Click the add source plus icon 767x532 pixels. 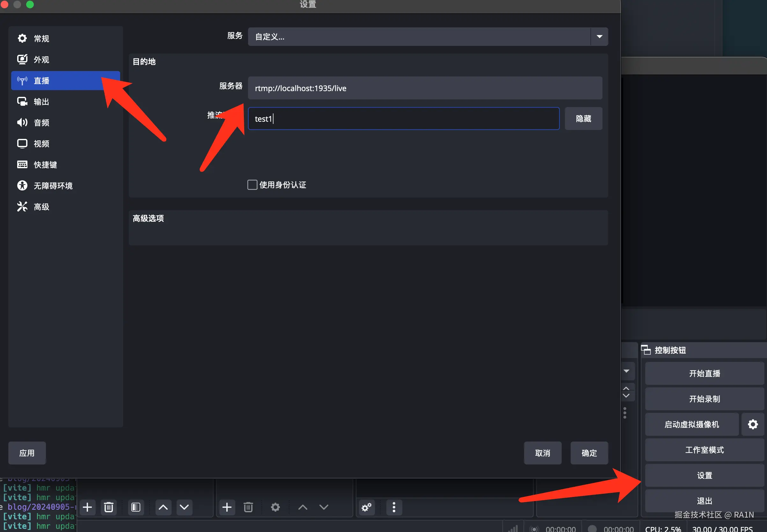point(227,507)
